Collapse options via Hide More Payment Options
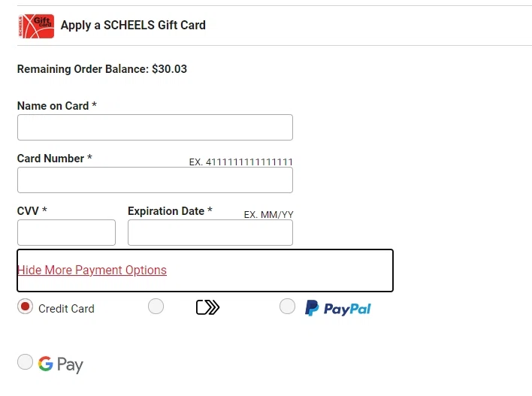 pyautogui.click(x=92, y=271)
